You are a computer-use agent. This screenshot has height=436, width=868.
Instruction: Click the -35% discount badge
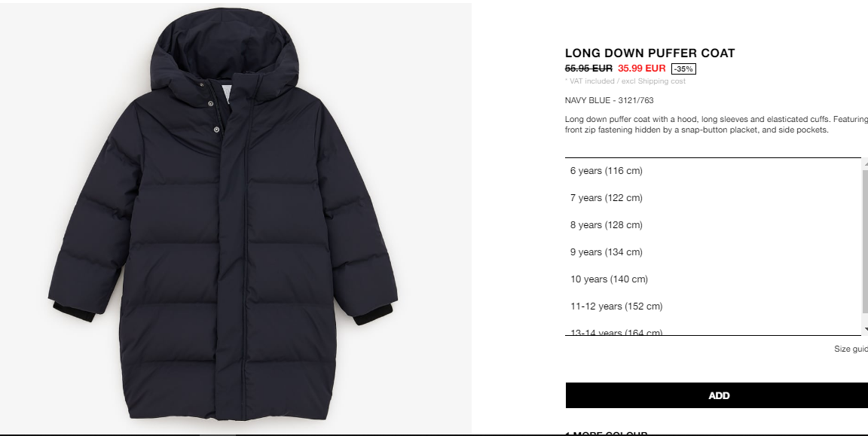683,69
